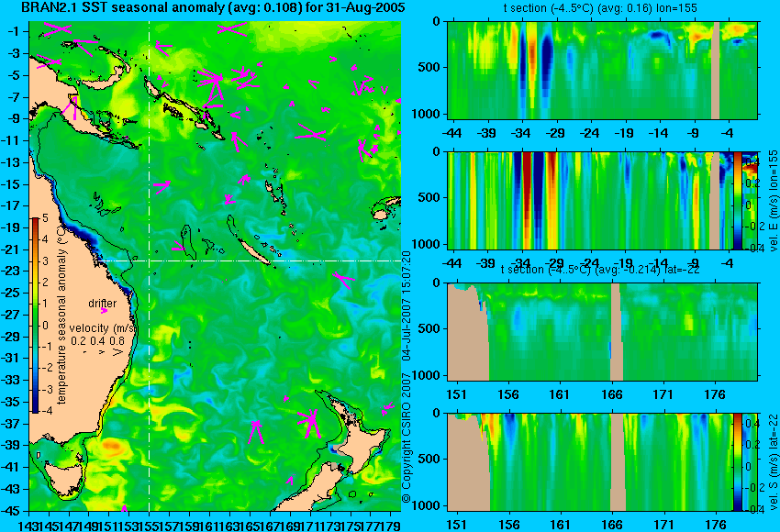Screen dimensions: 780x532
Task: Click the '5' tick on temperature color bar
Action: (x=45, y=218)
